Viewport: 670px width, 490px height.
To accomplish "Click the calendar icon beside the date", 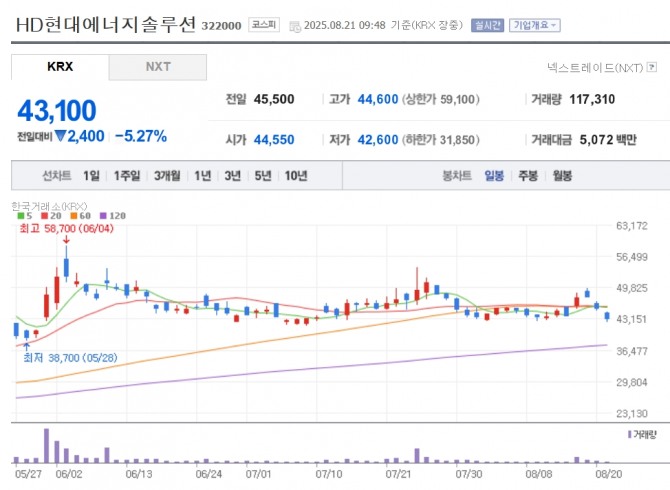I will click(295, 26).
